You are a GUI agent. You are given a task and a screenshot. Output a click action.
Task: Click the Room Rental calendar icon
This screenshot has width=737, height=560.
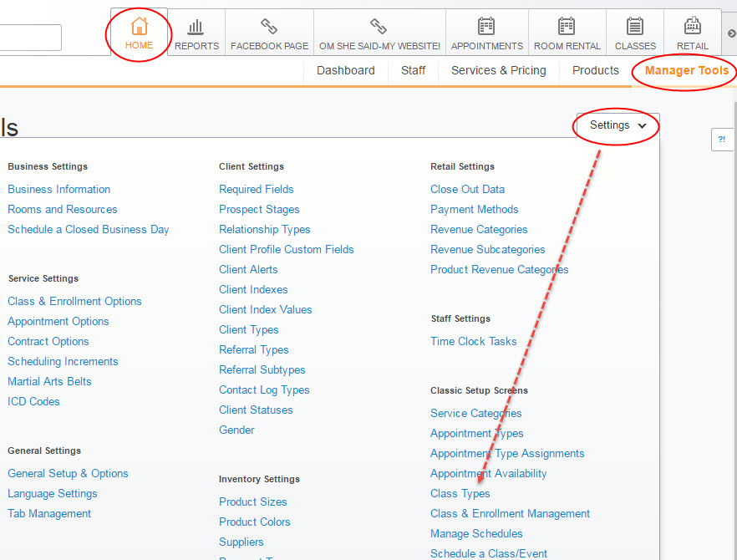(567, 27)
